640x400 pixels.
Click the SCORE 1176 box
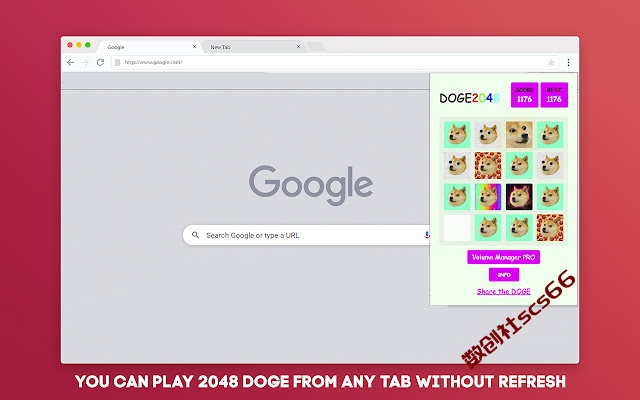[x=524, y=95]
